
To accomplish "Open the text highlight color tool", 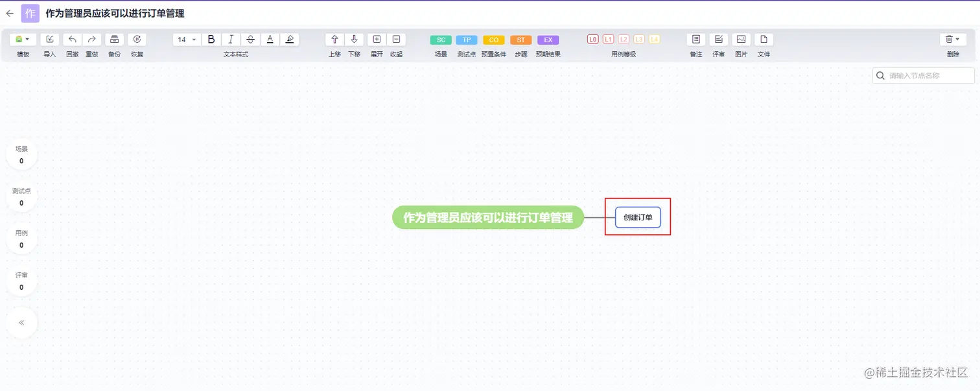I will pyautogui.click(x=290, y=40).
